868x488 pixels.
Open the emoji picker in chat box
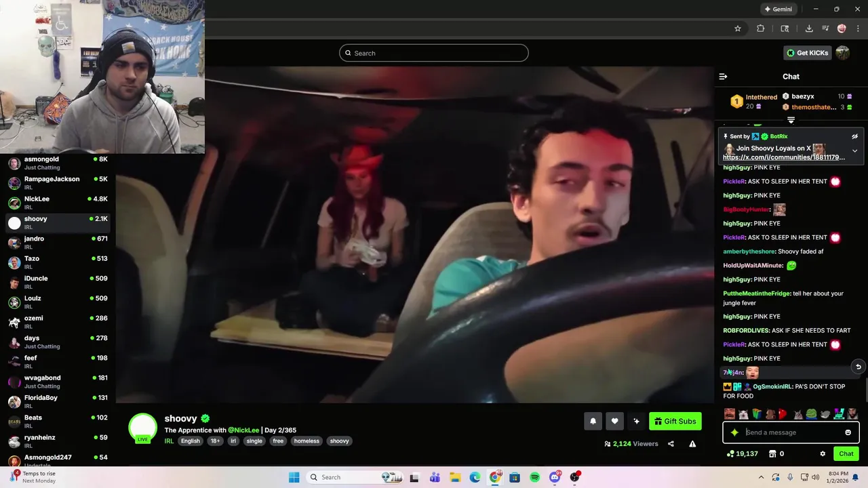click(x=848, y=432)
